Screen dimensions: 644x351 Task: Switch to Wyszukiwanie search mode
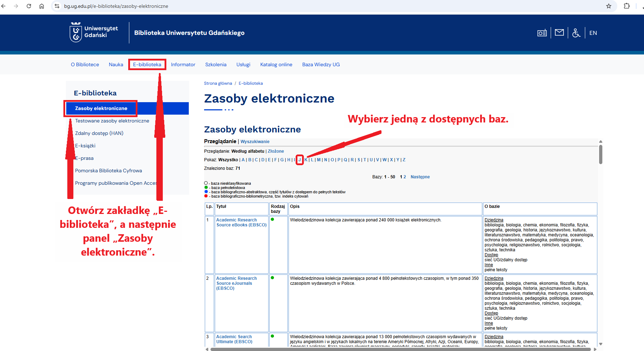click(255, 142)
